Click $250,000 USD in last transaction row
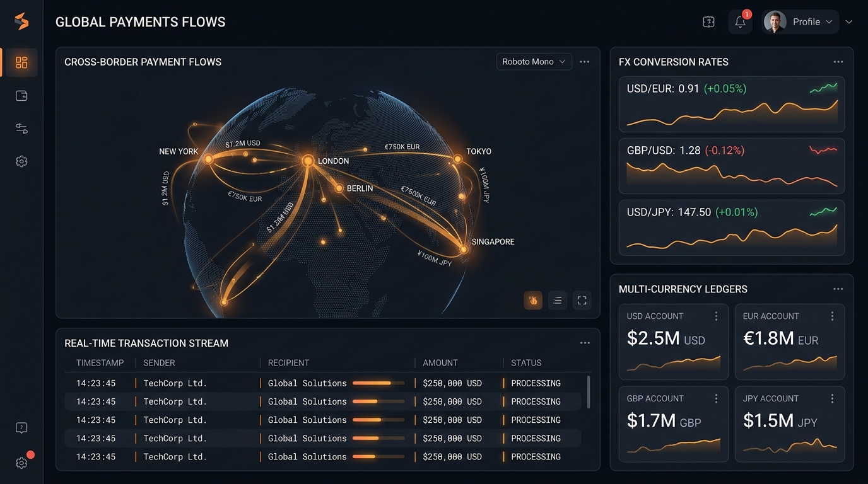The image size is (868, 484). coord(452,456)
